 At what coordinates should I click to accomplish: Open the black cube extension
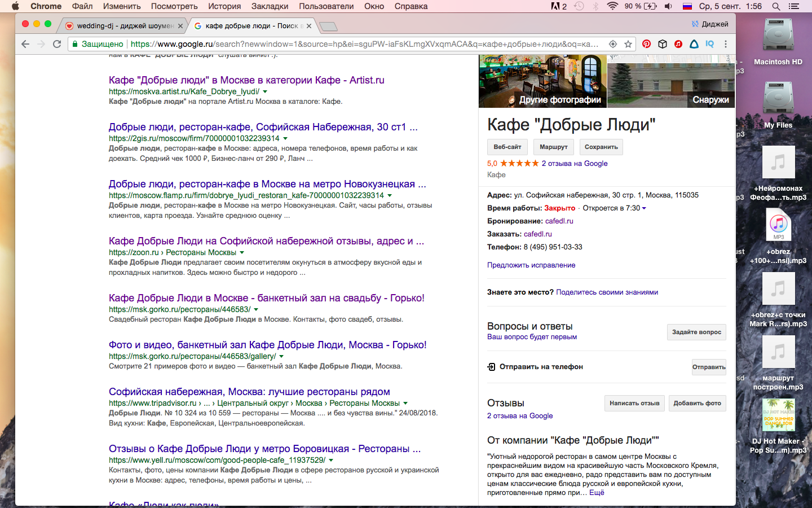(x=663, y=44)
